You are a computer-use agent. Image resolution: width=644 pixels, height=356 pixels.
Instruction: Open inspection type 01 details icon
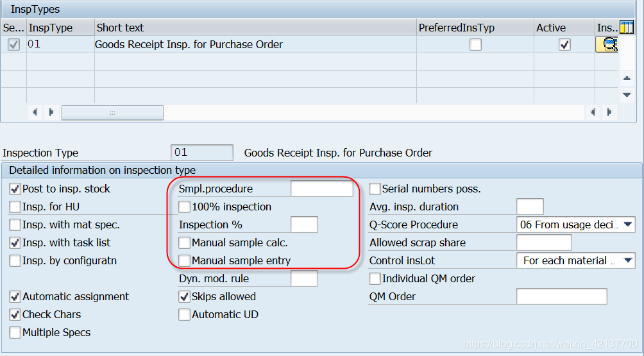click(607, 44)
